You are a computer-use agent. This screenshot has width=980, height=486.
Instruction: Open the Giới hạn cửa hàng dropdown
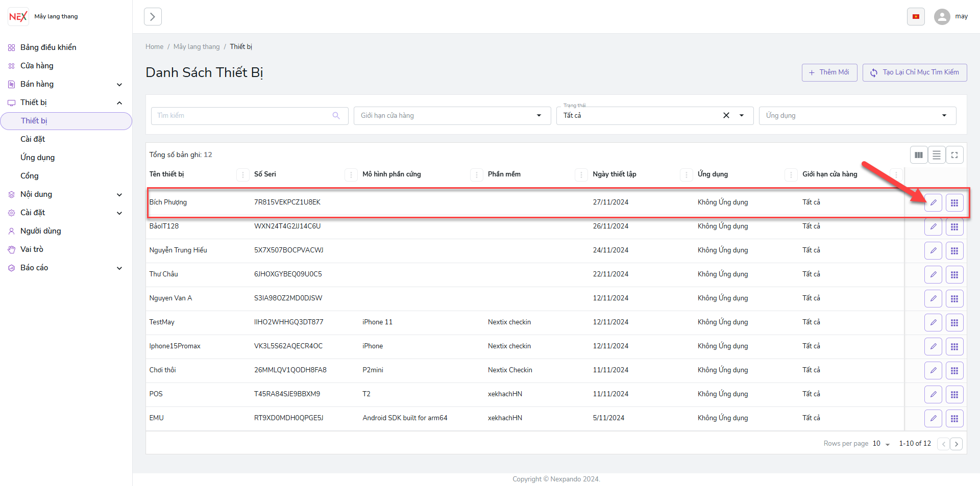tap(452, 116)
